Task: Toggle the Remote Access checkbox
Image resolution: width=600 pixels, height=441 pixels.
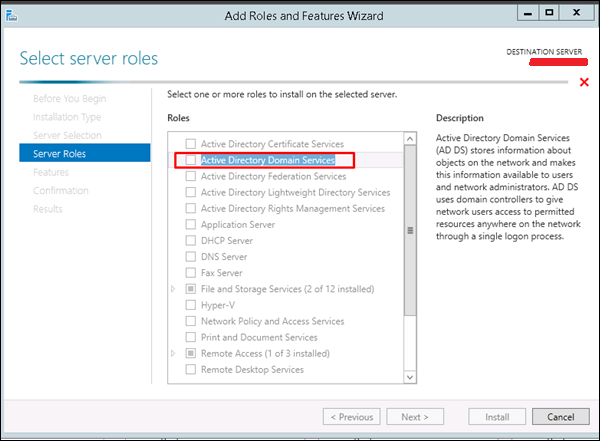Action: click(191, 353)
